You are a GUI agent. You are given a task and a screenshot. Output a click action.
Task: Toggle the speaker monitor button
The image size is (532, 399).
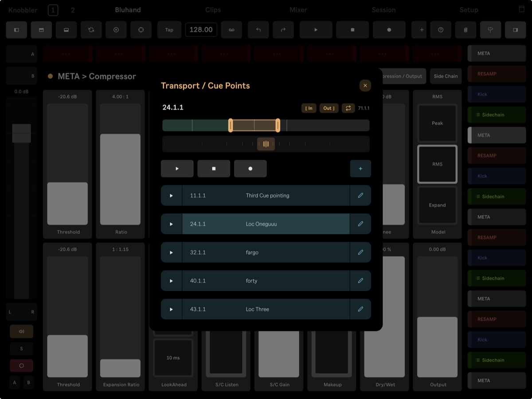pos(21,331)
